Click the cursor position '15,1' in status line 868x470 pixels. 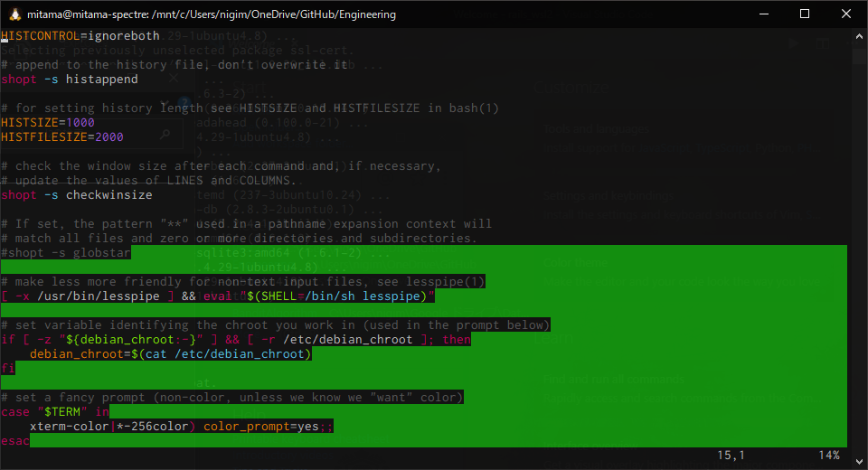coord(731,455)
